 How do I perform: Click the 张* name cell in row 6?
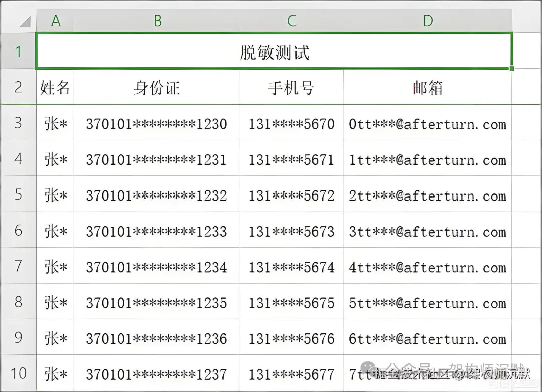pyautogui.click(x=55, y=230)
